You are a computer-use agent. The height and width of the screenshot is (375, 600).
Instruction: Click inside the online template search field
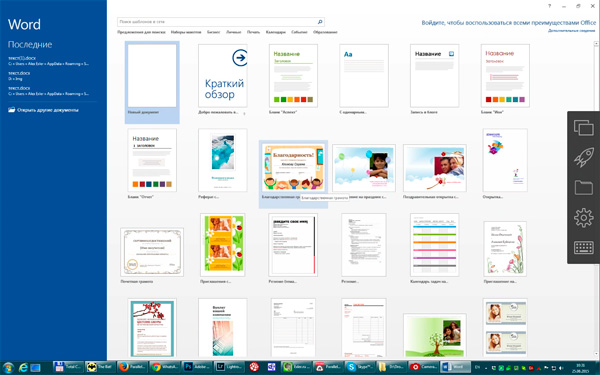(x=218, y=22)
